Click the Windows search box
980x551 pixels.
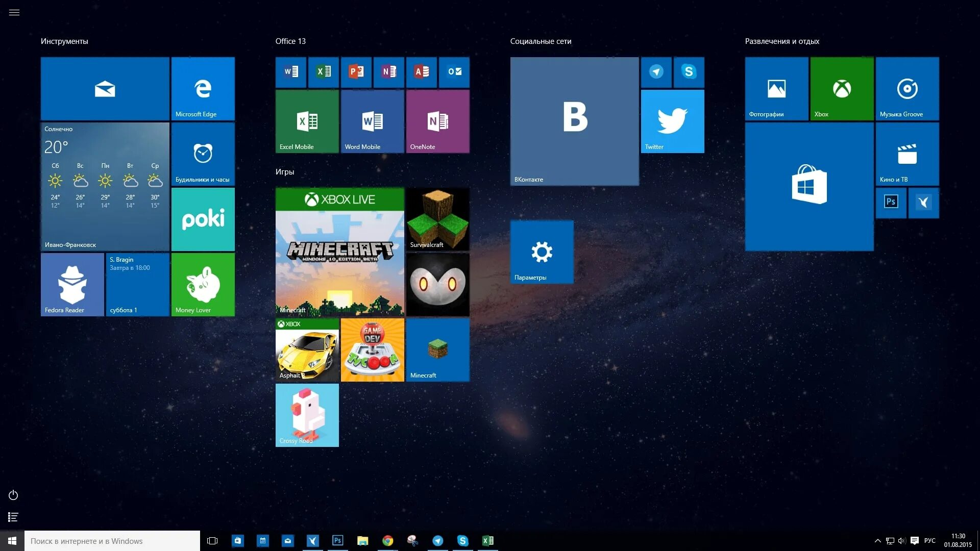point(112,541)
